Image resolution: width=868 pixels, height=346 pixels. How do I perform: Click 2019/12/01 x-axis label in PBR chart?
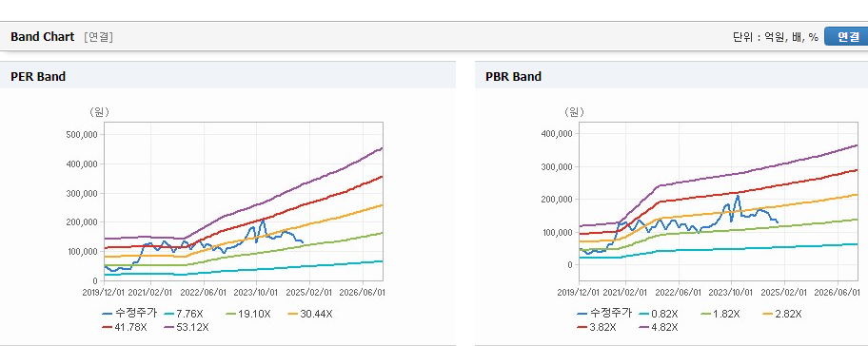point(578,292)
